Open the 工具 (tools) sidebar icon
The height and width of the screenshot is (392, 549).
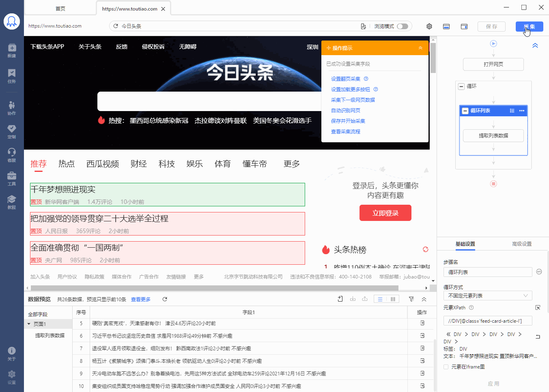[x=12, y=178]
